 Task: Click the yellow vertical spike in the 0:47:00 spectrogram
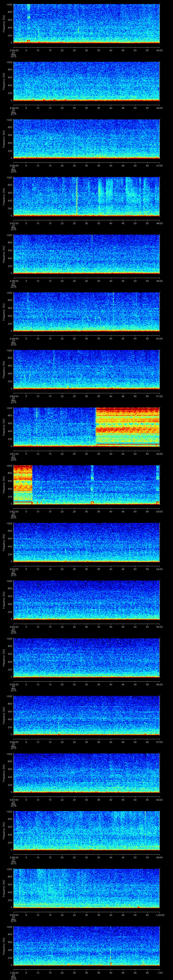pyautogui.click(x=77, y=196)
